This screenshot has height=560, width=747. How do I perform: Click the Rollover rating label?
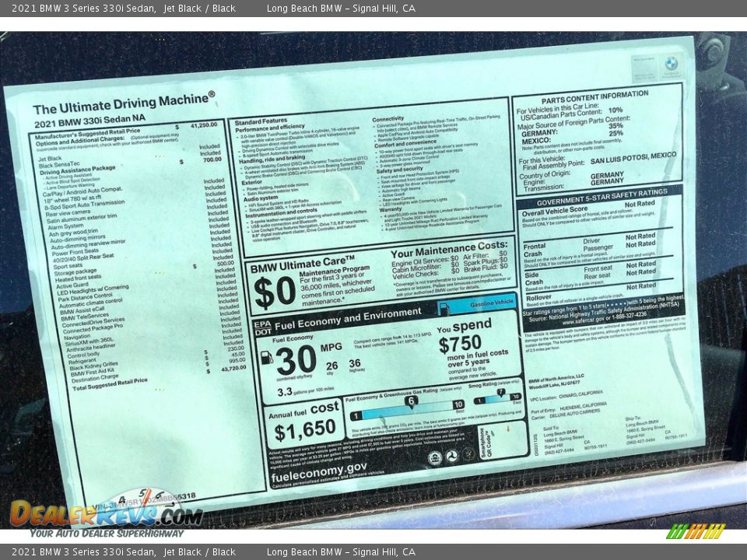click(x=538, y=298)
